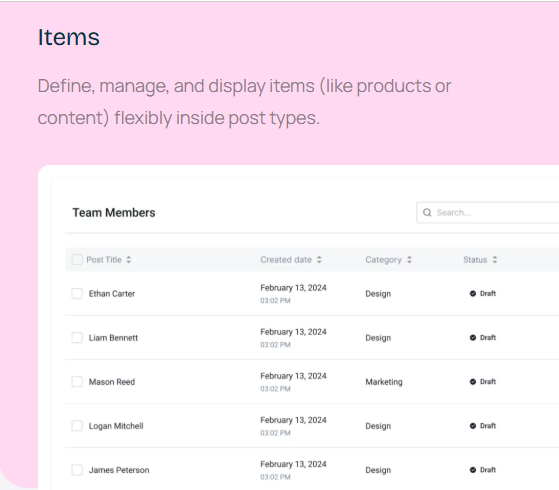Click the Status column header

(x=475, y=260)
